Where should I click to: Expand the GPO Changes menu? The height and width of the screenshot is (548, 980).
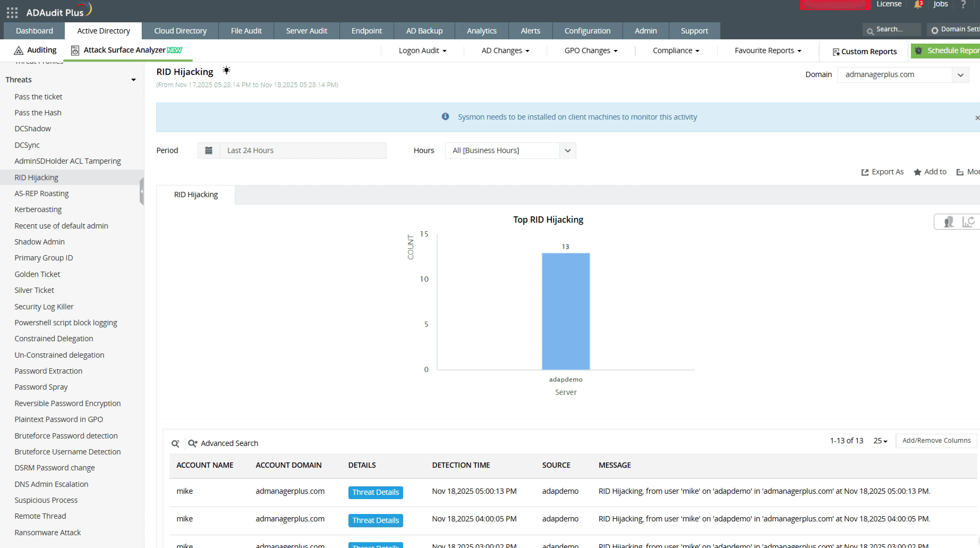pyautogui.click(x=591, y=51)
